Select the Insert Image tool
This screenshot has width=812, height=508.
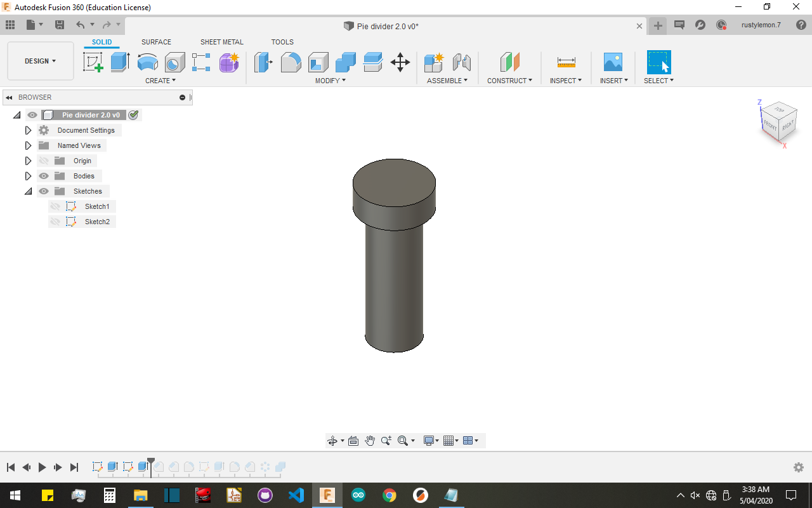613,62
